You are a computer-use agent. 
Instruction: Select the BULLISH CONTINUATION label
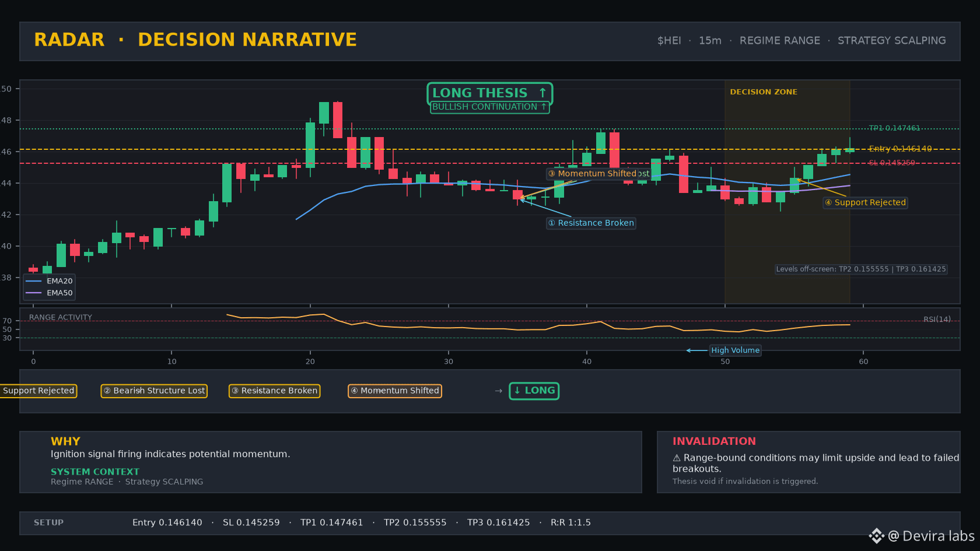(489, 107)
